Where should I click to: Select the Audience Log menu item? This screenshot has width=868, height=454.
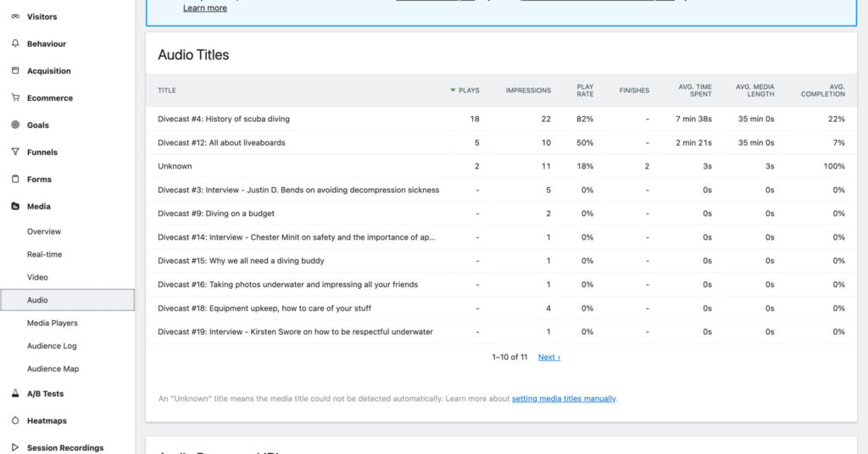tap(52, 346)
